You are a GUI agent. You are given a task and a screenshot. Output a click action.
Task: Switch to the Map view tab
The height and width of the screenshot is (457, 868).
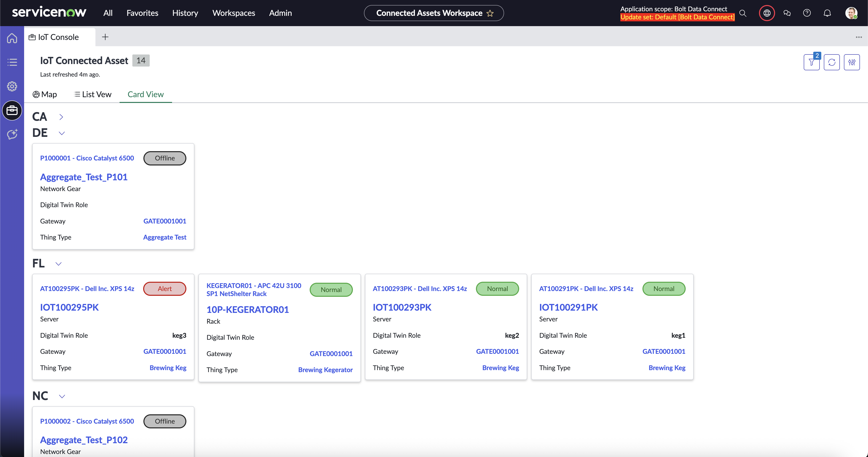point(45,94)
